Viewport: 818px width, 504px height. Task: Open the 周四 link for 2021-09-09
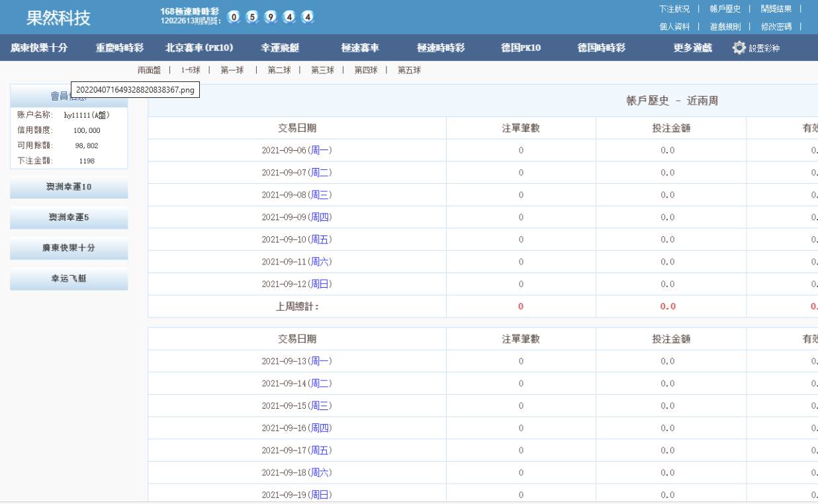point(320,217)
